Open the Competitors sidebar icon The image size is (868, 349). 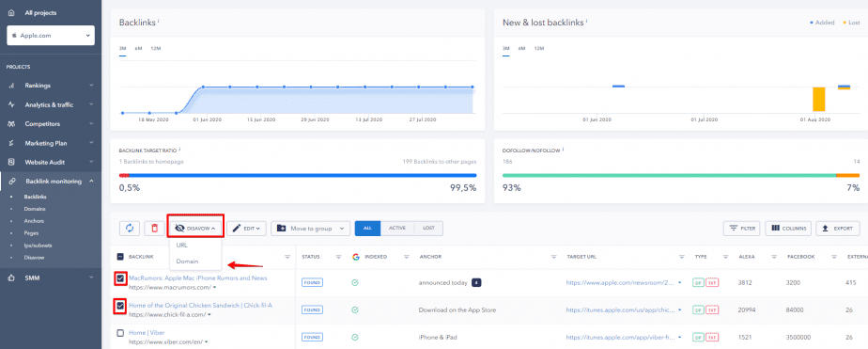11,124
